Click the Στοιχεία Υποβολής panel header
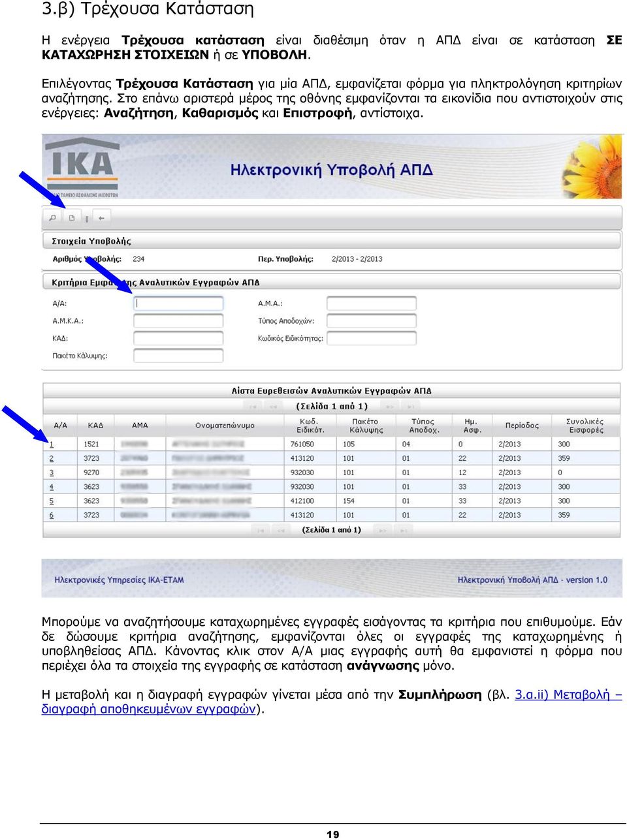Image resolution: width=627 pixels, height=840 pixels. pyautogui.click(x=331, y=241)
